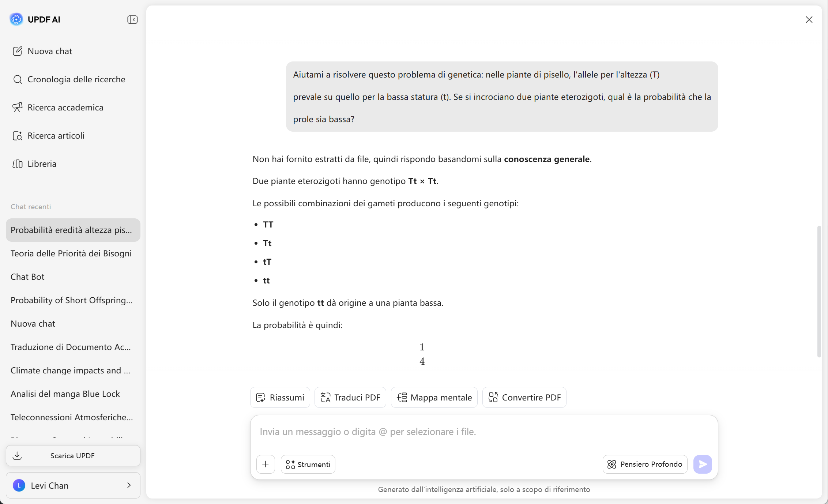Choose the Mappa mentale quick action
This screenshot has height=504, width=828.
(x=434, y=398)
